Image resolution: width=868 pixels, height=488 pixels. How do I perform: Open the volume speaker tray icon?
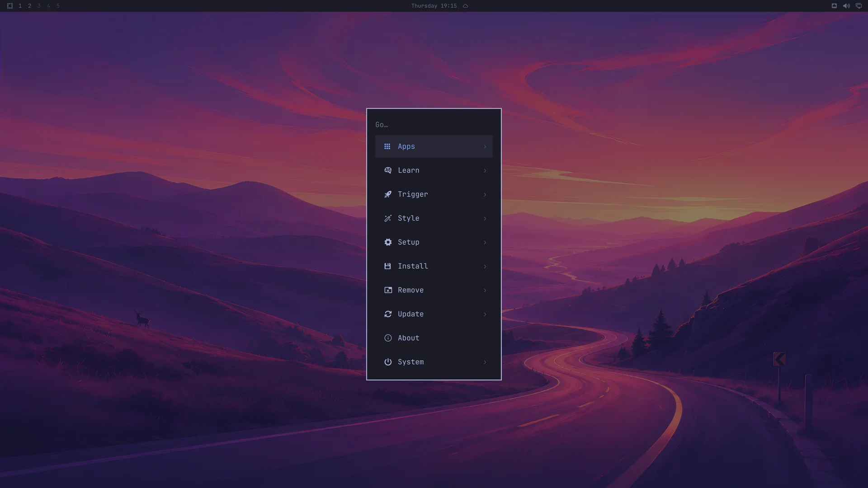pos(846,6)
